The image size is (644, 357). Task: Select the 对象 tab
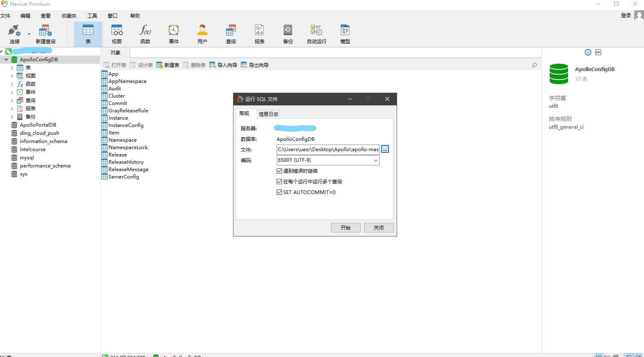[115, 53]
